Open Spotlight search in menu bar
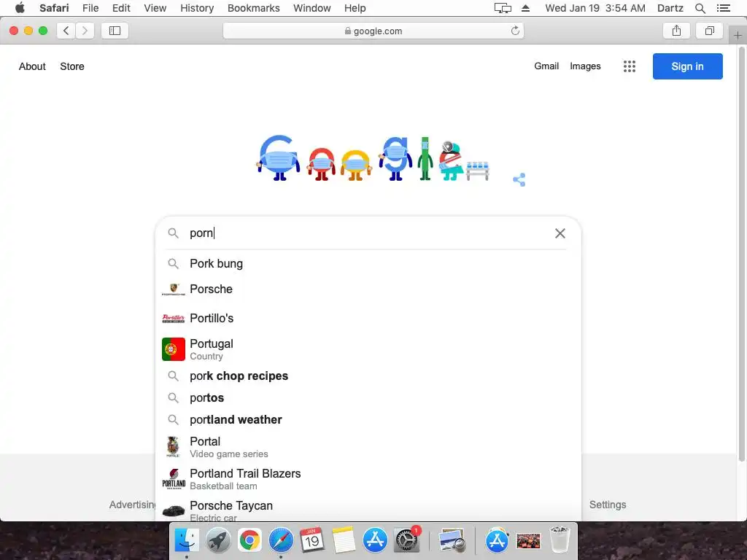 (700, 8)
